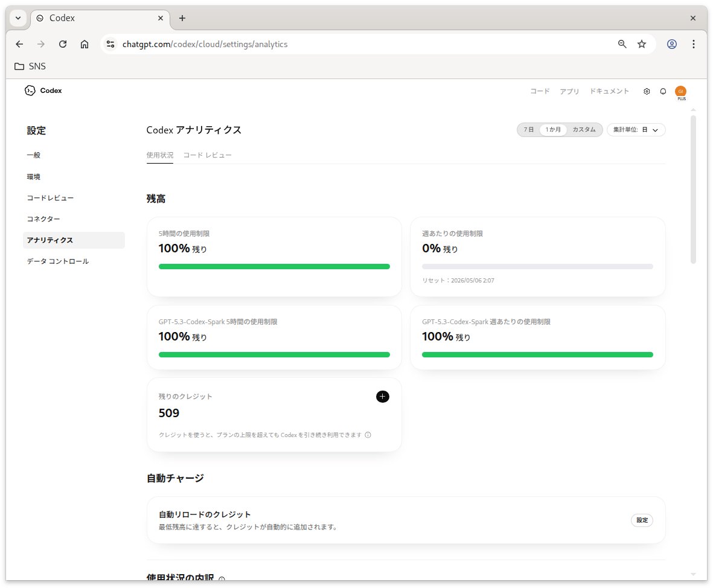
Task: Select アナリティクス in sidebar
Action: 74,240
